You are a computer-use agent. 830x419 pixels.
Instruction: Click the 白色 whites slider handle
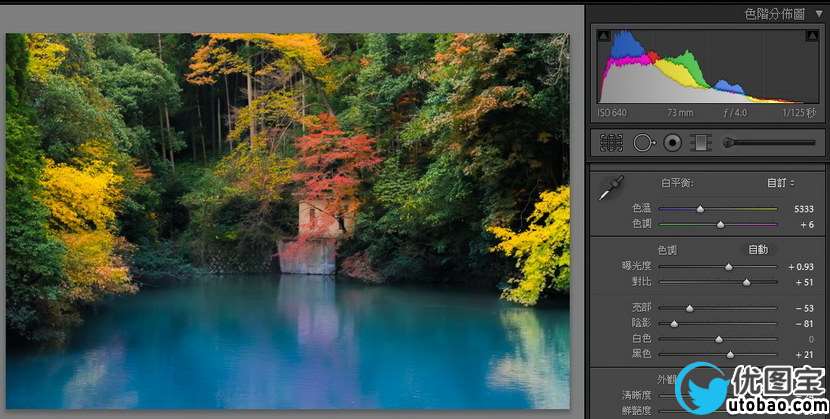[x=719, y=339]
